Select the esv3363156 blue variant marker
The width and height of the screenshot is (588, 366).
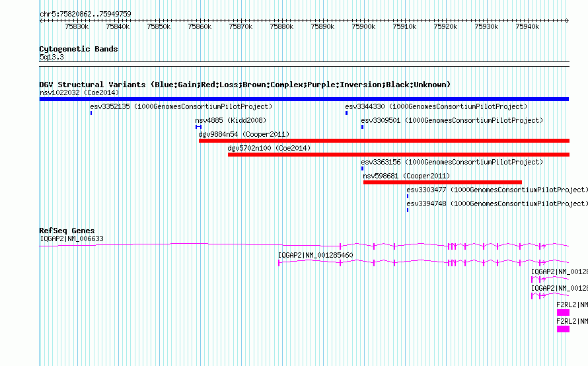pos(362,168)
